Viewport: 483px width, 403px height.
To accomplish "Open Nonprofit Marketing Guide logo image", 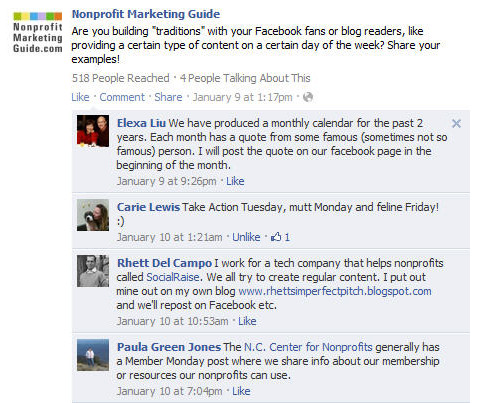I will pyautogui.click(x=38, y=32).
